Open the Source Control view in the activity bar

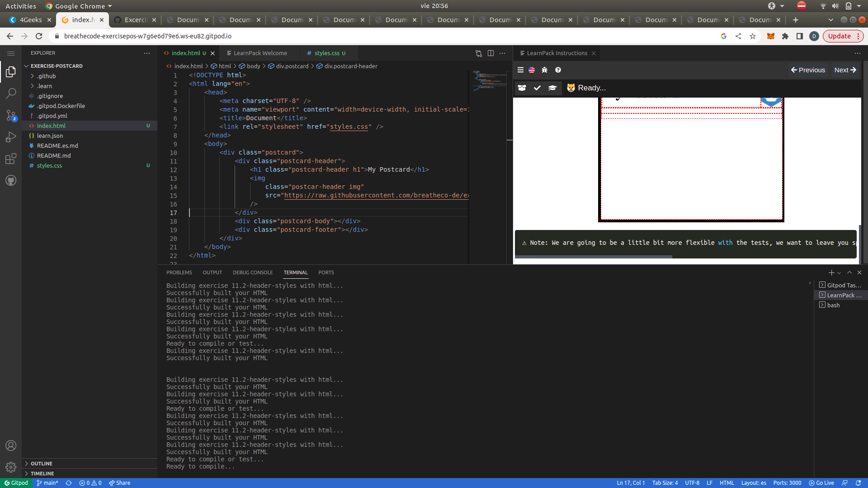(11, 115)
